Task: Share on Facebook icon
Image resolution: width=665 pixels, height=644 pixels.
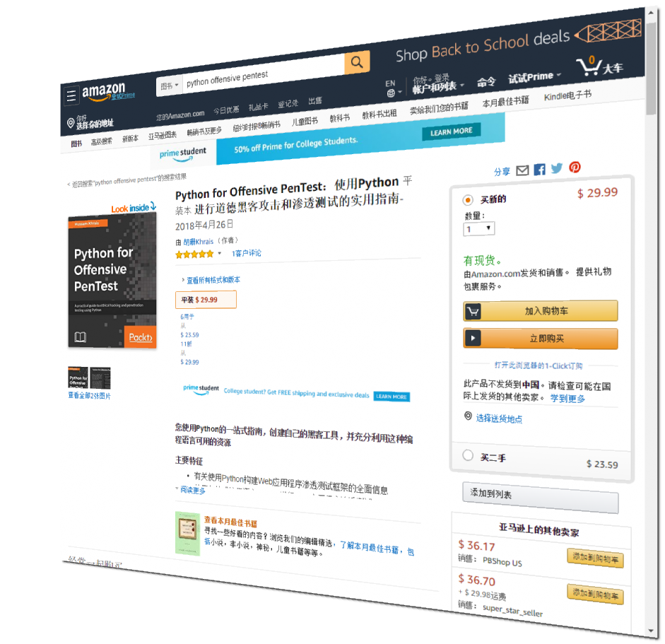Action: point(539,170)
